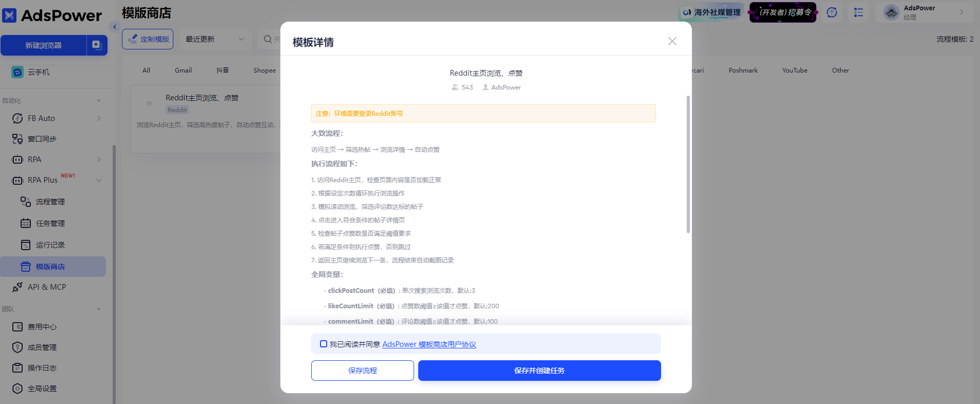Select the 抖音 category tab
The image size is (980, 404).
pyautogui.click(x=223, y=71)
